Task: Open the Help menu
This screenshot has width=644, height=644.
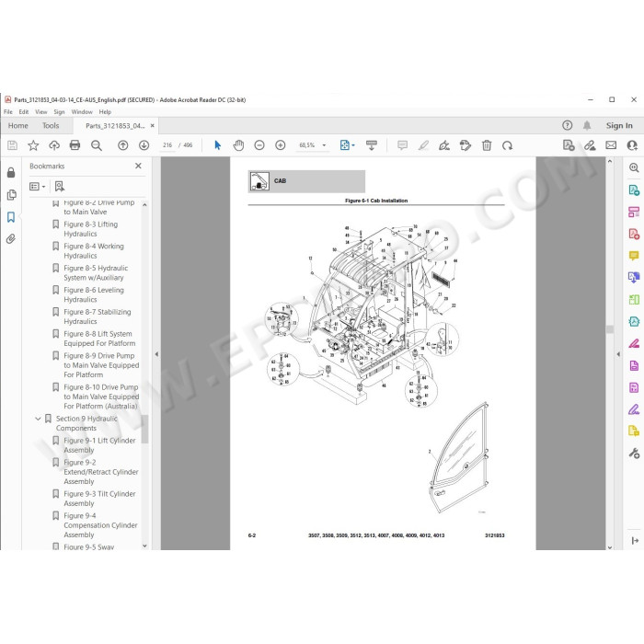Action: 105,111
